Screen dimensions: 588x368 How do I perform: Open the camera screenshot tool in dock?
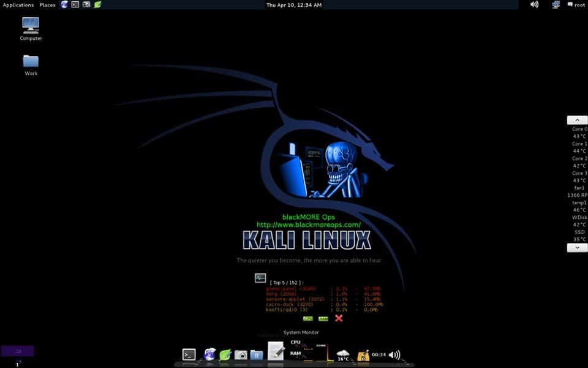click(241, 355)
